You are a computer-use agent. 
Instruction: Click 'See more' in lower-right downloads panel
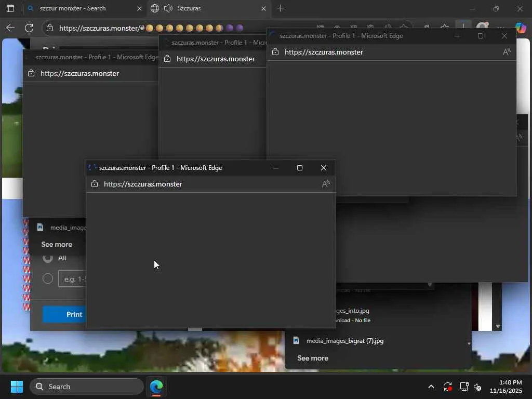(x=313, y=358)
